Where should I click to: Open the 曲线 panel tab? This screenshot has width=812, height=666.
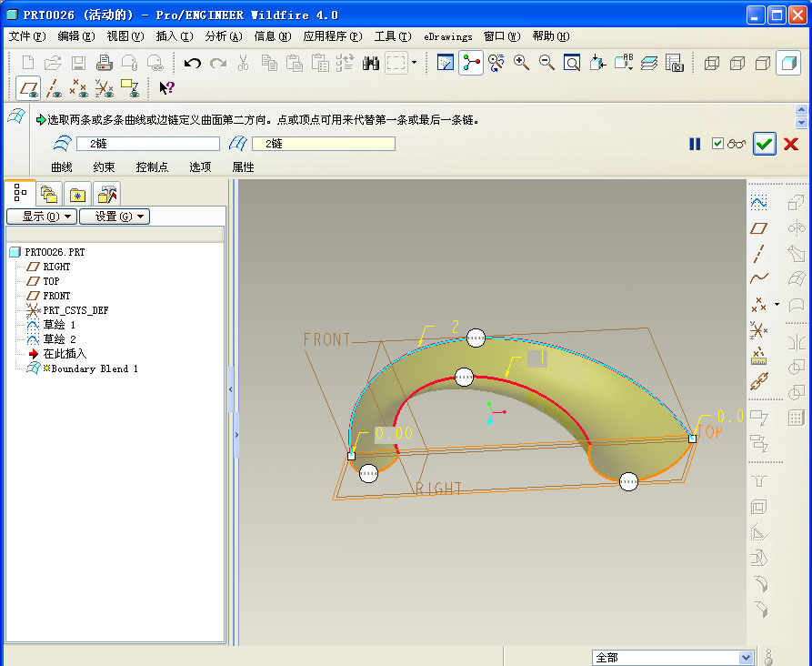[62, 166]
